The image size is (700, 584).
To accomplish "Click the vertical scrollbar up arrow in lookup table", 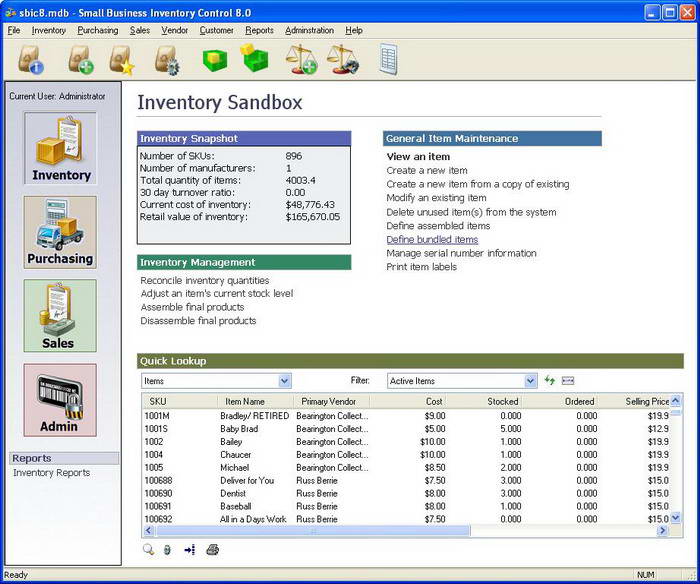I will tap(675, 400).
